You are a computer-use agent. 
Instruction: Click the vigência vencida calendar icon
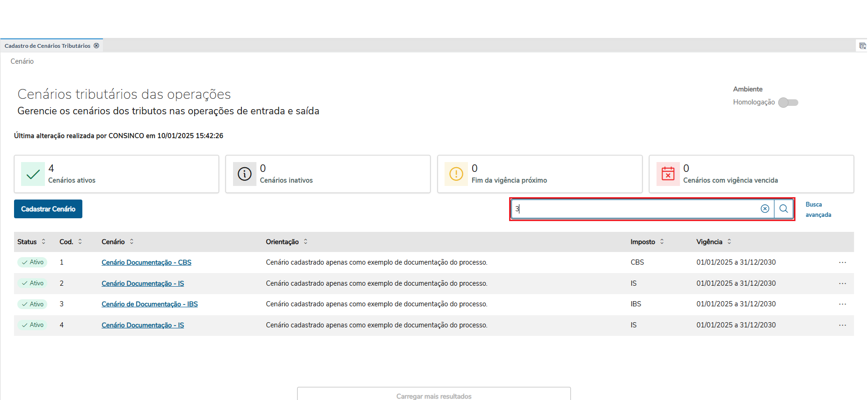click(668, 174)
